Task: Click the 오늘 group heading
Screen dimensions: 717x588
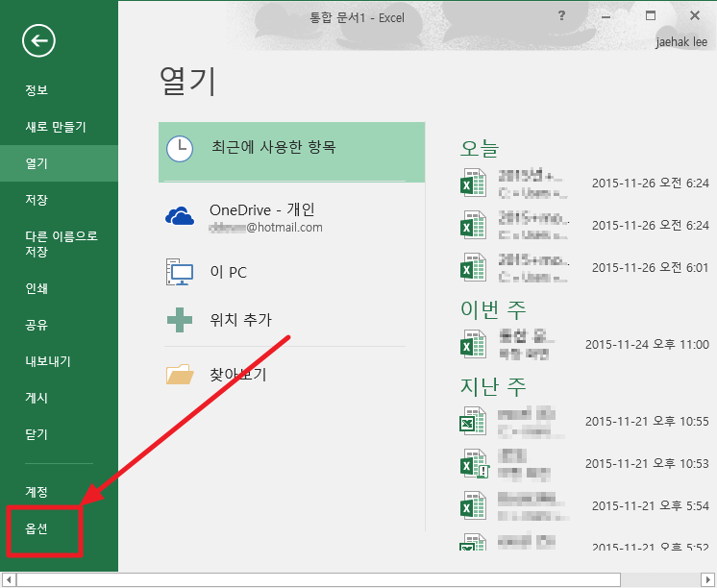Action: click(x=480, y=148)
